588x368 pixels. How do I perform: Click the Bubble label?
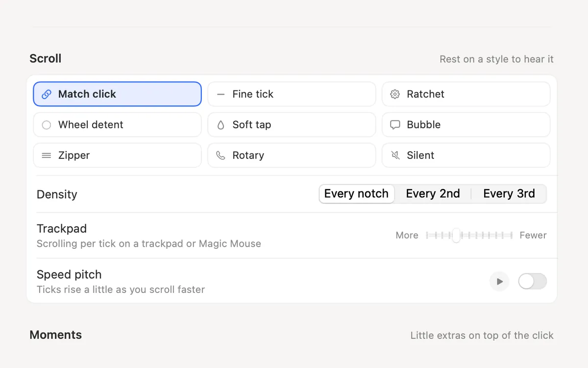click(x=424, y=125)
